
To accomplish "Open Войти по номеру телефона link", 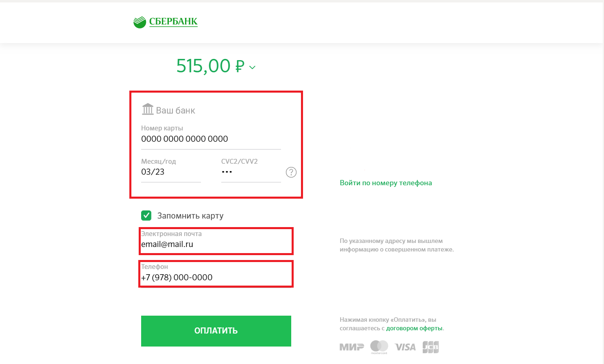I will click(386, 183).
